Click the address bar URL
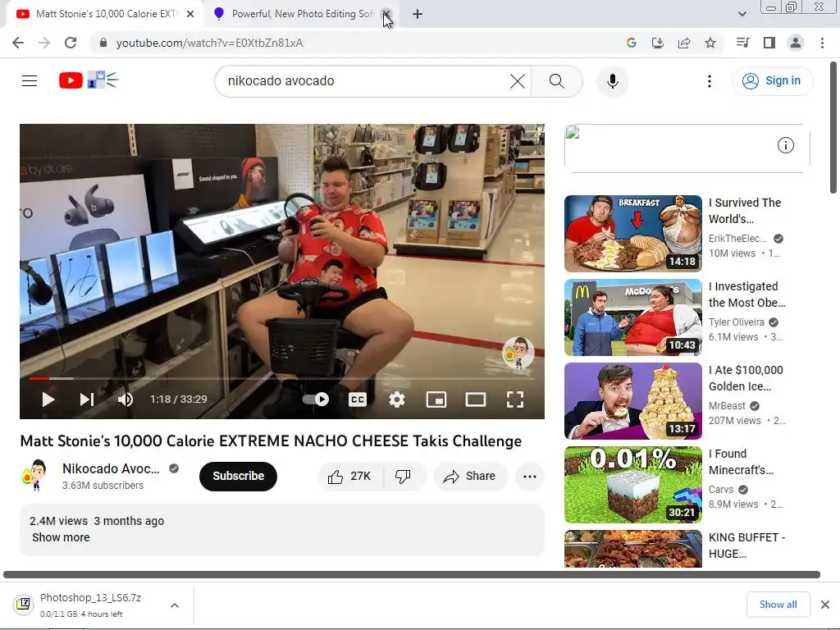The image size is (840, 630). point(209,43)
